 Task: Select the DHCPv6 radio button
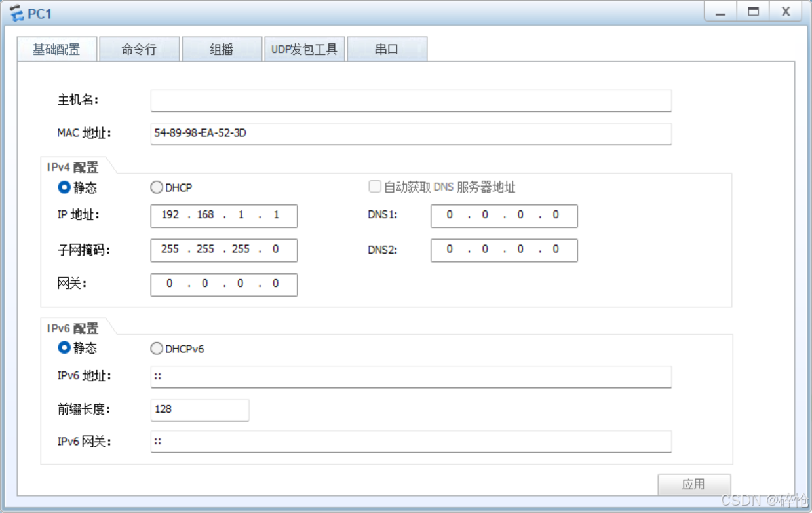point(157,349)
